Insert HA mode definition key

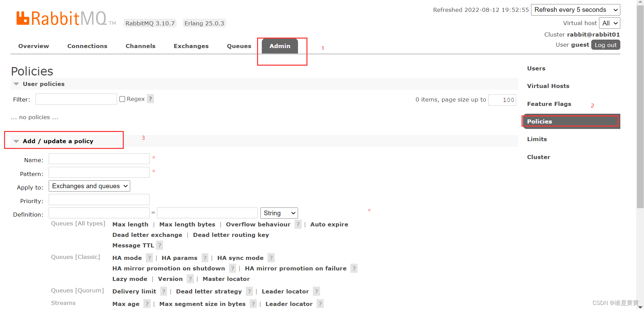[127, 258]
